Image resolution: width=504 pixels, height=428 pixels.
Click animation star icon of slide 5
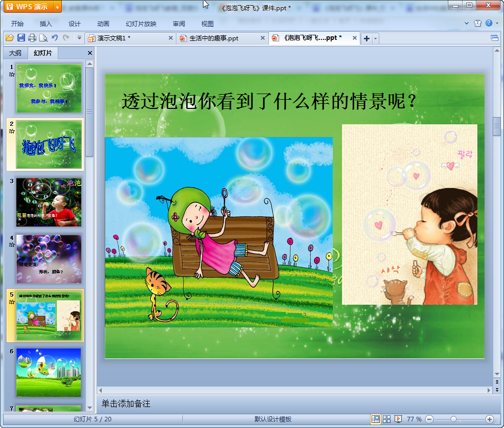(12, 302)
